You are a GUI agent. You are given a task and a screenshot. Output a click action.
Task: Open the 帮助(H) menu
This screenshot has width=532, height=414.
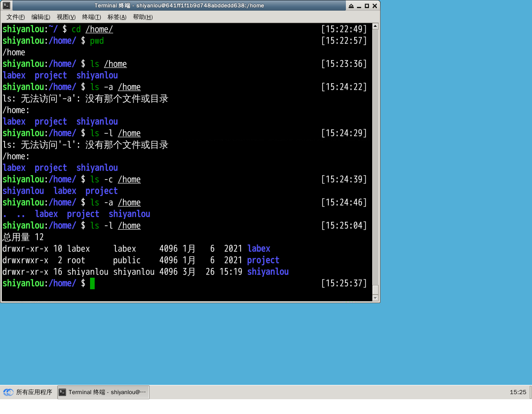point(143,17)
